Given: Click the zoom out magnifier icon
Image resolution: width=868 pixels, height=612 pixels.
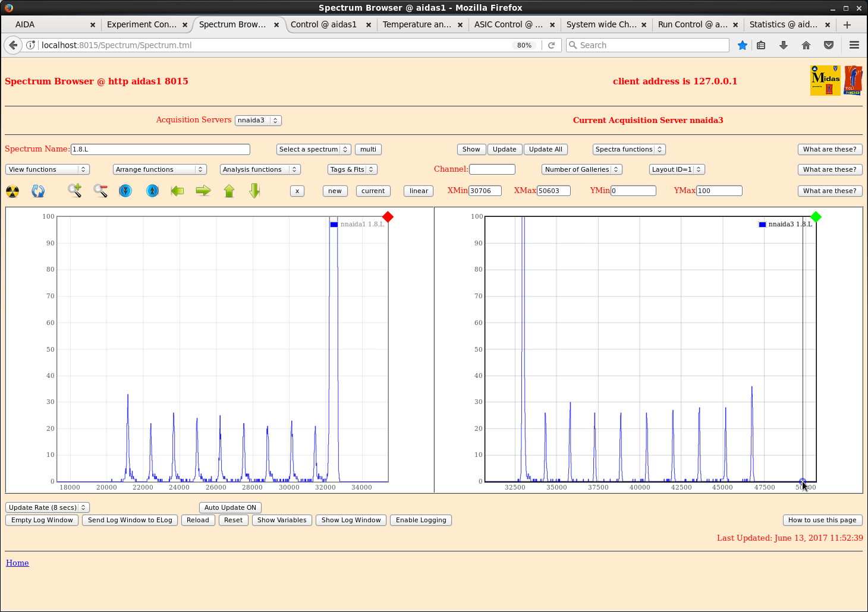Looking at the screenshot, I should point(100,191).
